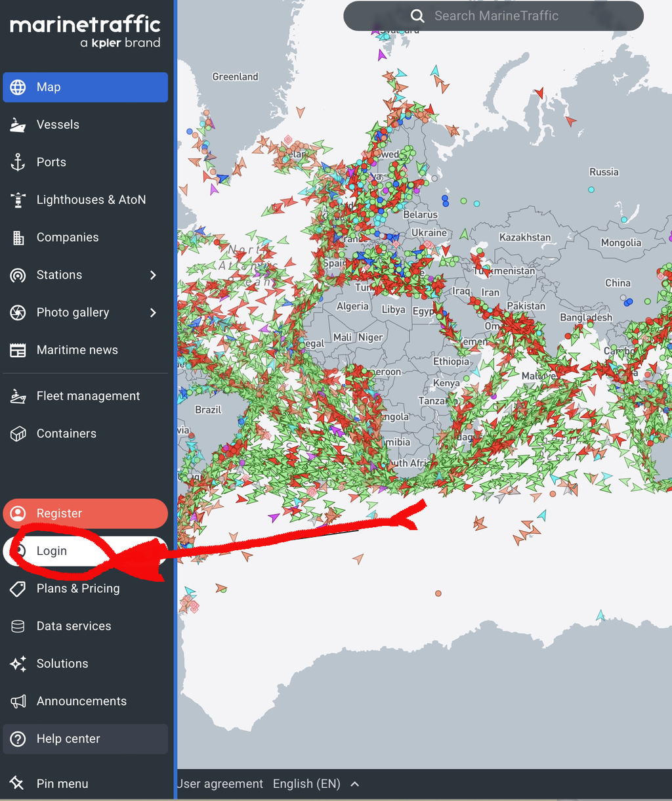Click the China map label

(x=618, y=283)
